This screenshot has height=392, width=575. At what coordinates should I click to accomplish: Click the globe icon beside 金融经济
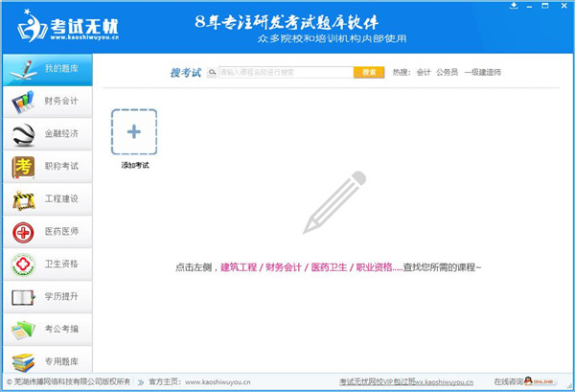coord(23,134)
